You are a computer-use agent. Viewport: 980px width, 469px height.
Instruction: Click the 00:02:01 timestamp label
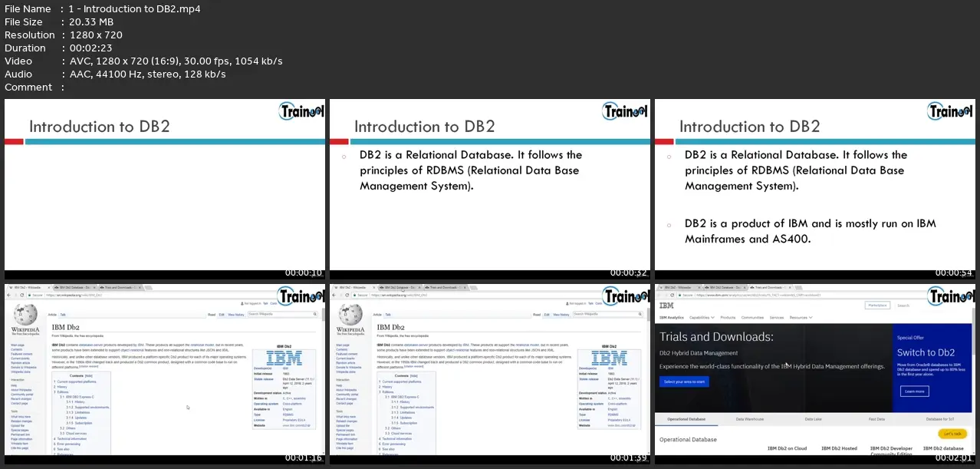tap(955, 457)
